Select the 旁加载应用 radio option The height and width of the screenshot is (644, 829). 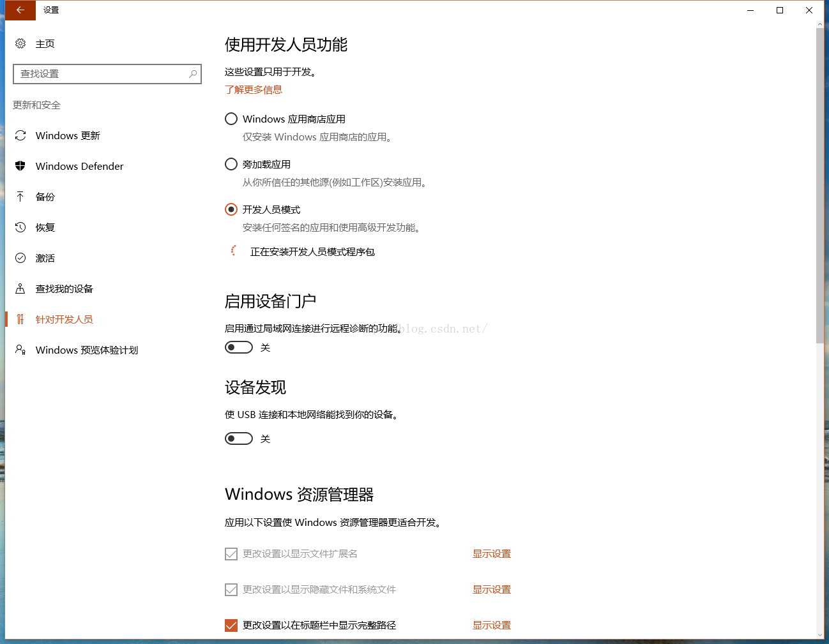231,164
